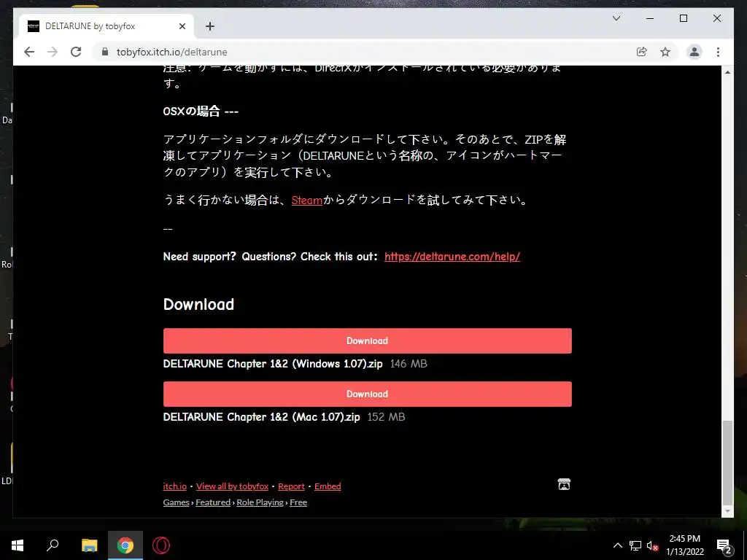The image size is (747, 560).
Task: Open a new browser tab
Action: click(210, 26)
